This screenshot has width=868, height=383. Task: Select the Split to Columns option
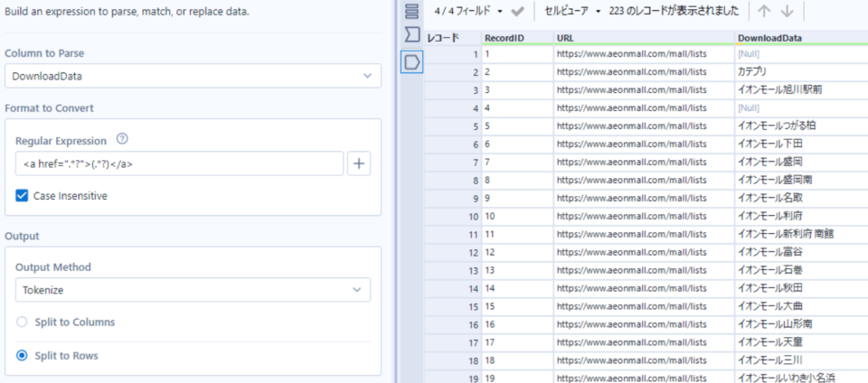[22, 322]
